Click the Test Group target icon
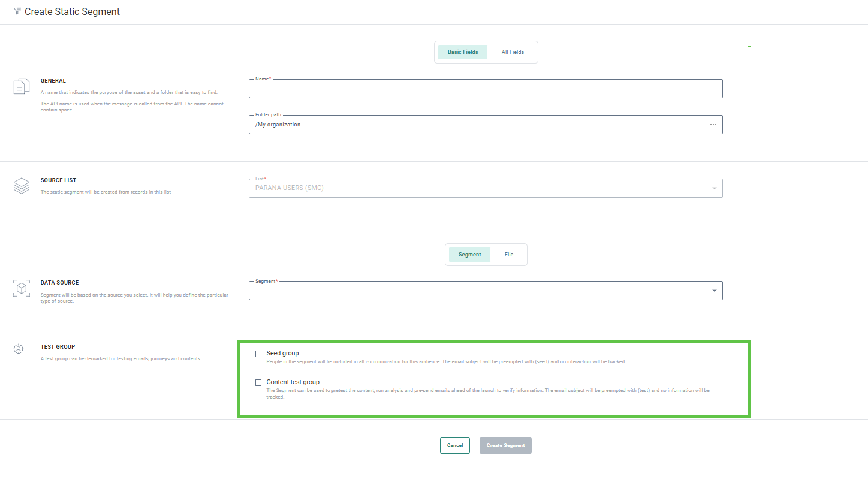This screenshot has width=868, height=480. point(19,348)
